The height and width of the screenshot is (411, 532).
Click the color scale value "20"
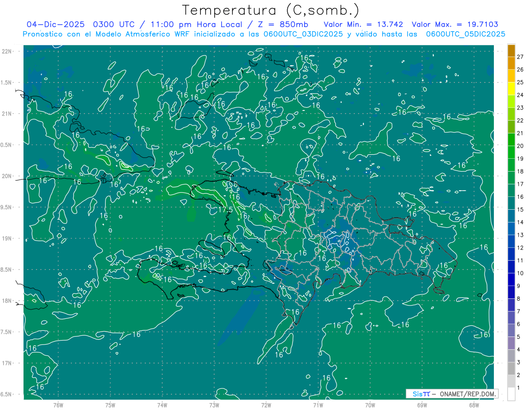(520, 146)
